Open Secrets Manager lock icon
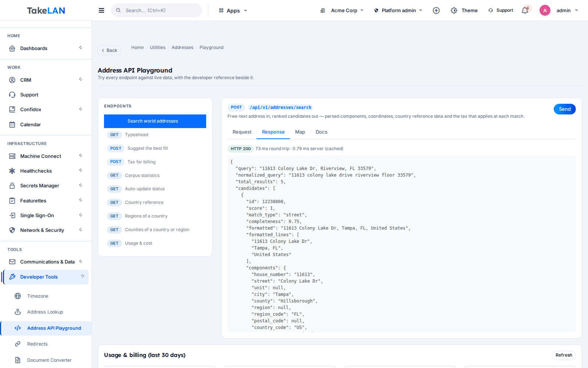 pyautogui.click(x=12, y=185)
